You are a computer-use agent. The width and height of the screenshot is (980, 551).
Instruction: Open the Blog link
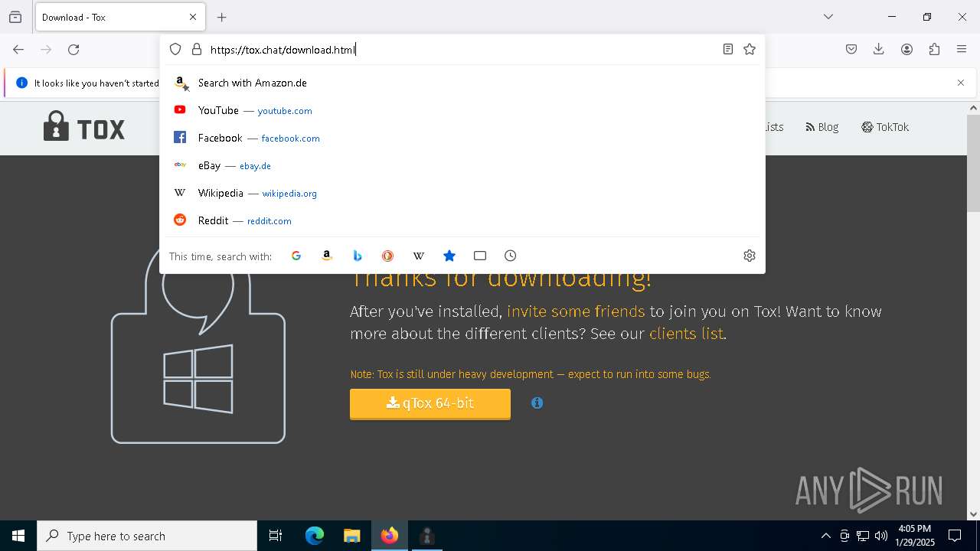[822, 127]
